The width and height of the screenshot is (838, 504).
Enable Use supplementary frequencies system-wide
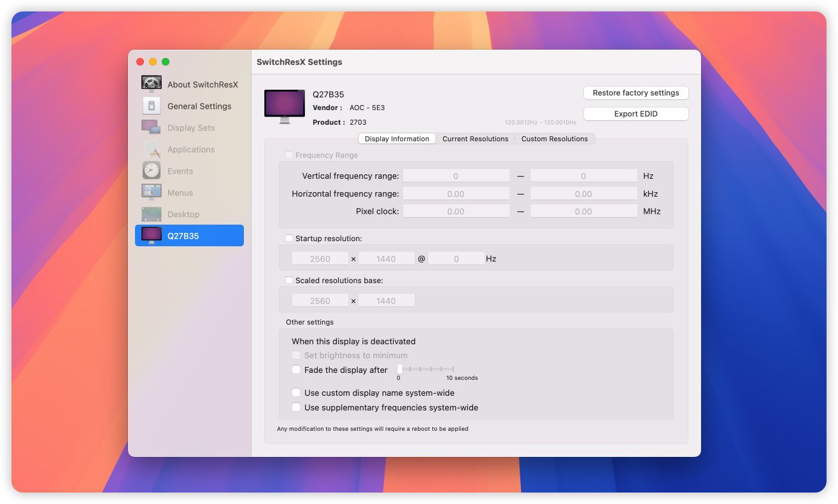(x=296, y=408)
